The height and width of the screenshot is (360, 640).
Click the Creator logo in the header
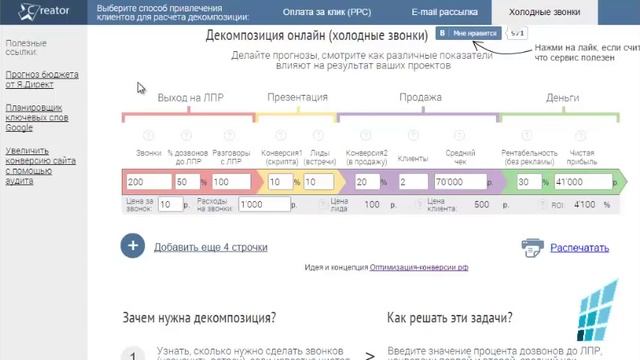44,11
